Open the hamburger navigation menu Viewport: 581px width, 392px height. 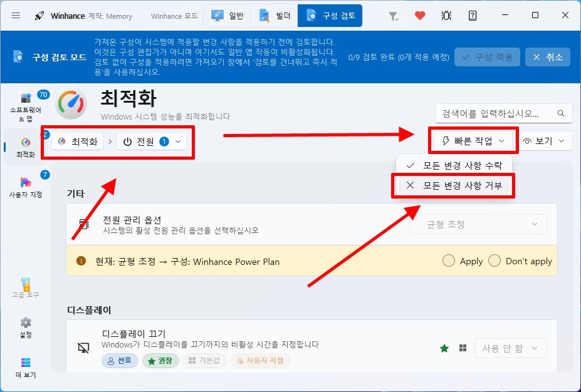pyautogui.click(x=16, y=16)
